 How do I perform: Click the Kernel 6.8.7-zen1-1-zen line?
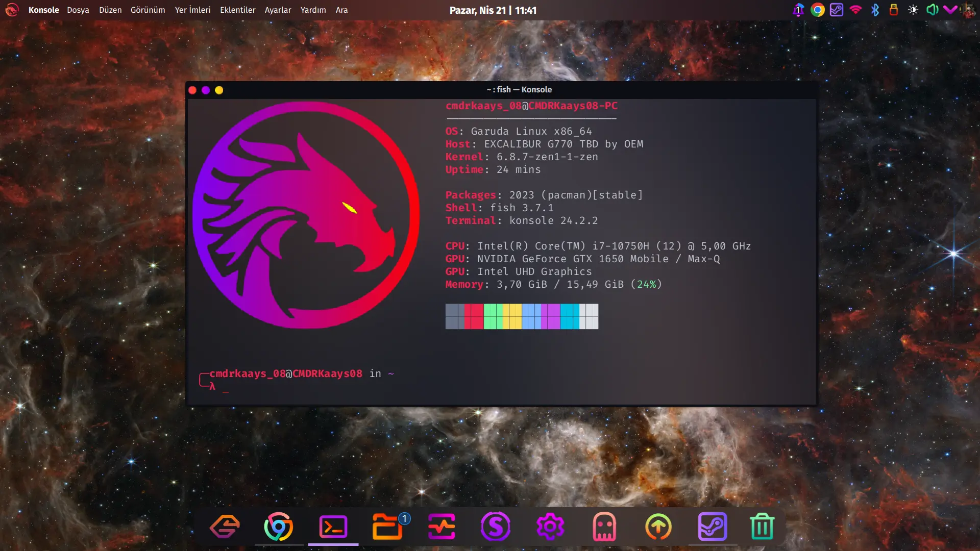tap(522, 157)
